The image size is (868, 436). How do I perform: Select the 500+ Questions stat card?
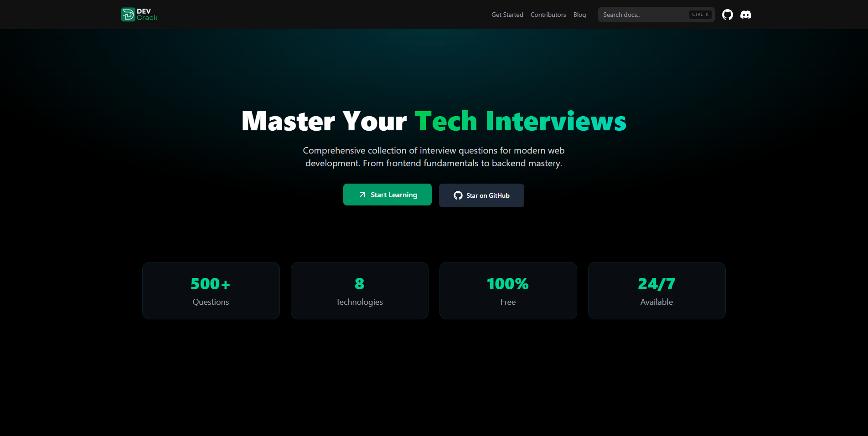pos(211,291)
